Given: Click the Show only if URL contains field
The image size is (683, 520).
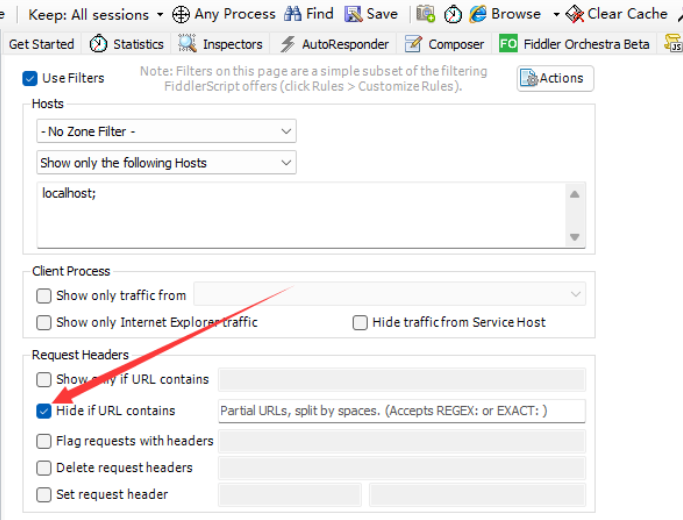Looking at the screenshot, I should point(402,380).
